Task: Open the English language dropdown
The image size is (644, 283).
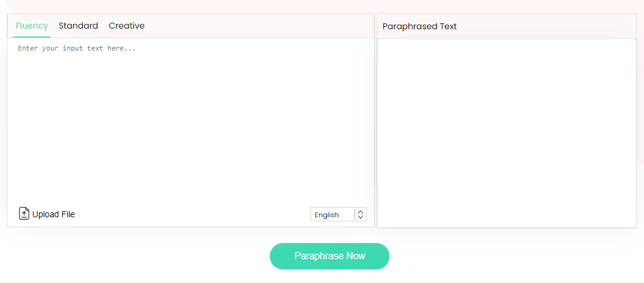Action: (338, 214)
